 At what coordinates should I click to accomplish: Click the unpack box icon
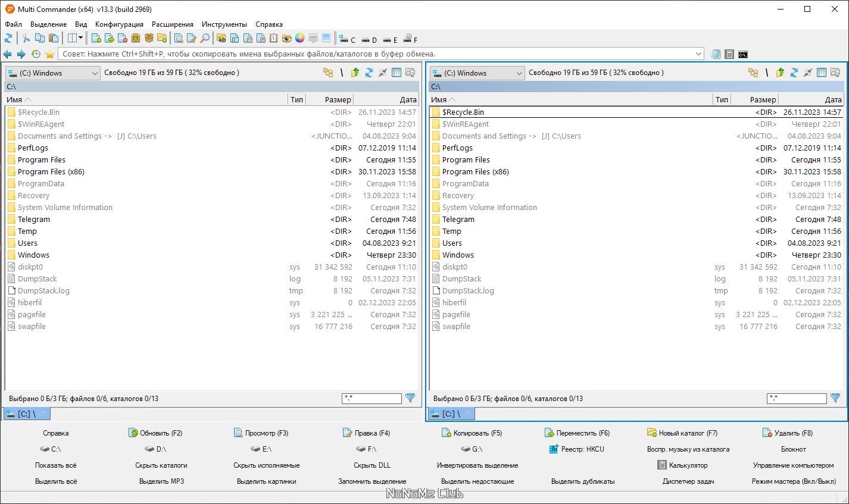pos(149,38)
